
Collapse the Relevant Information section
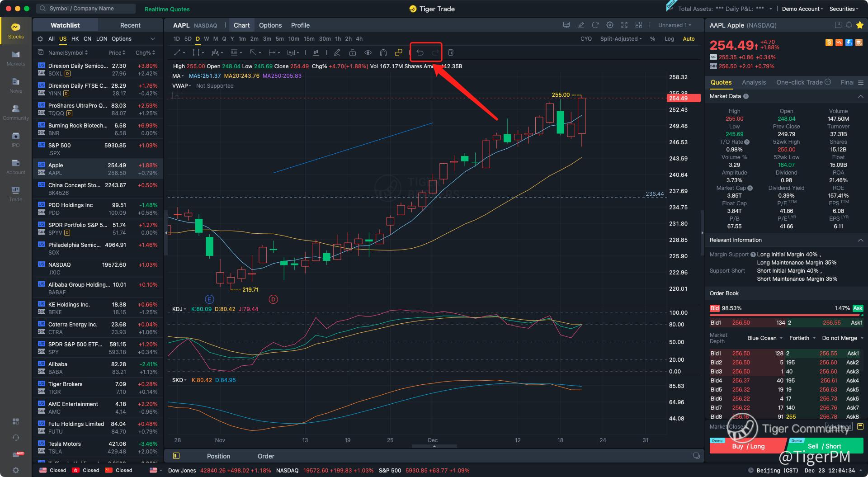pyautogui.click(x=860, y=240)
